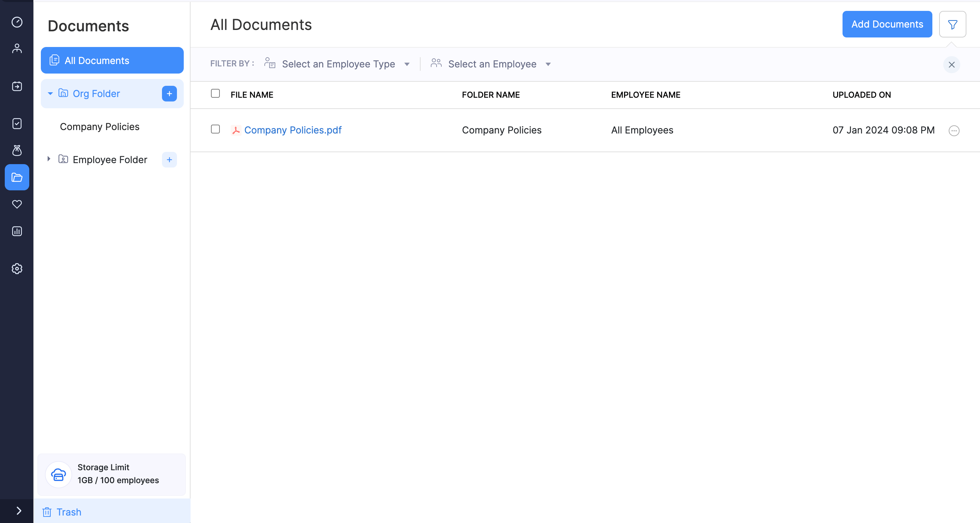Open the Company Policies.pdf file link
This screenshot has height=523, width=980.
(292, 130)
